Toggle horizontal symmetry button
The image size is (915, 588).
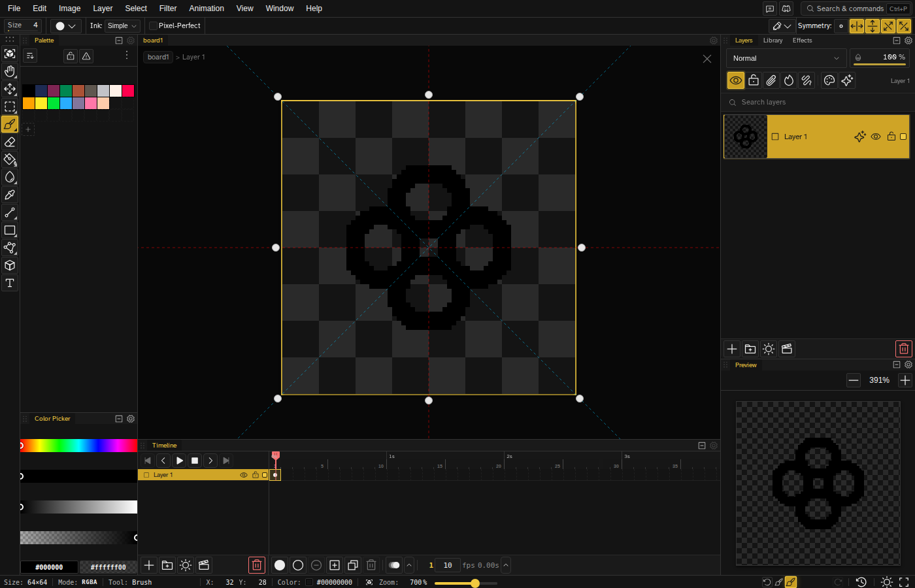point(856,26)
